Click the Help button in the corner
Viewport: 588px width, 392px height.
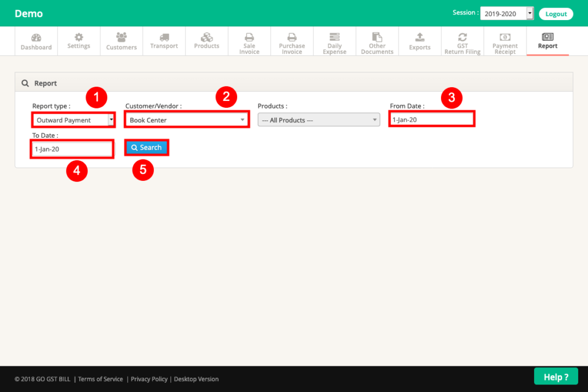556,377
